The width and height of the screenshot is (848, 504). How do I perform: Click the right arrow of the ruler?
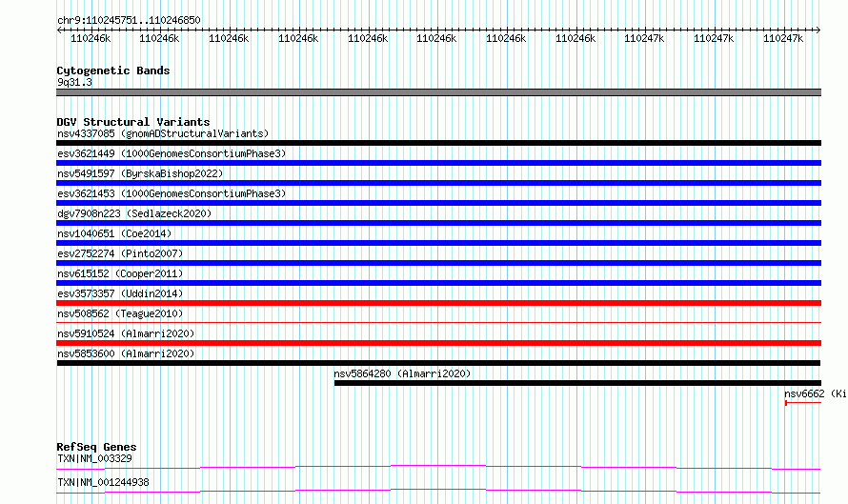[818, 30]
